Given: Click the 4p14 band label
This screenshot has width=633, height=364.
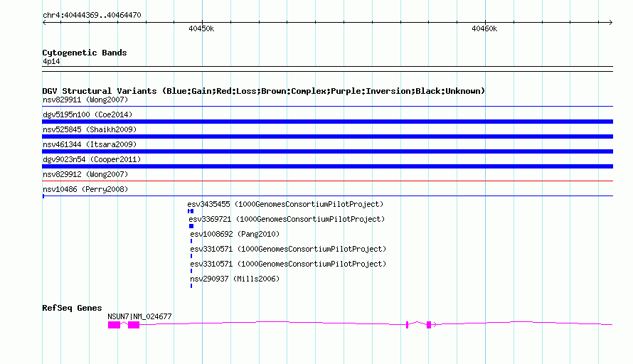Looking at the screenshot, I should (x=51, y=61).
